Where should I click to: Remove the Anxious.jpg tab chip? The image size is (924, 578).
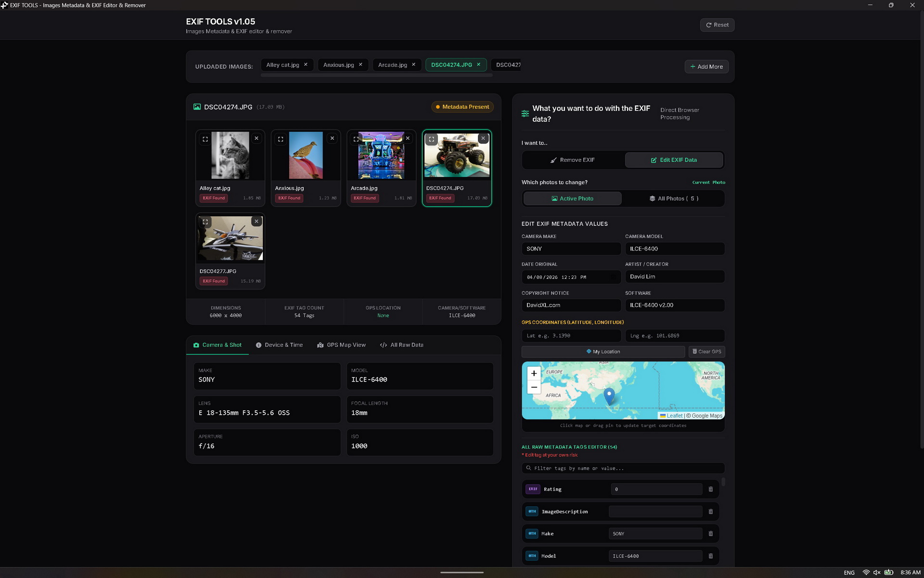coord(360,65)
